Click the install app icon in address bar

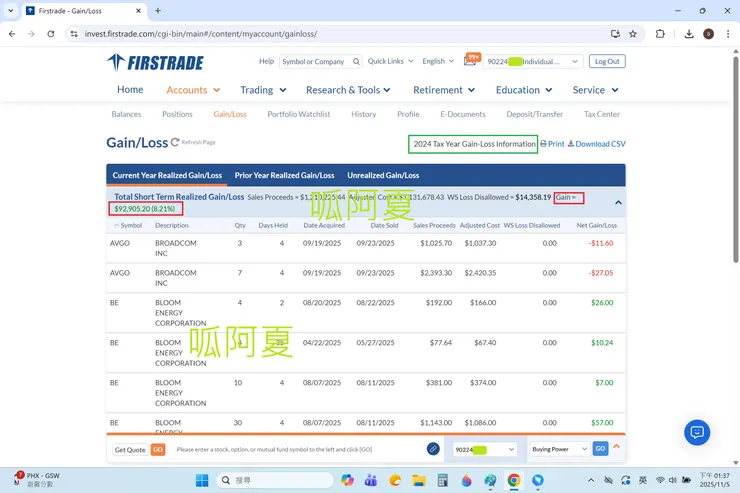pyautogui.click(x=615, y=34)
